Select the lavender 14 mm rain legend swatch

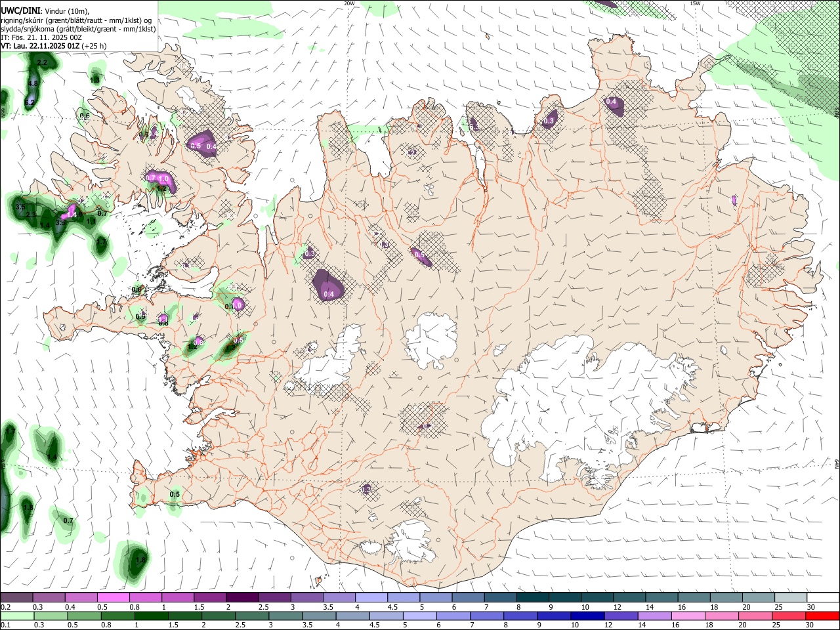tap(654, 616)
